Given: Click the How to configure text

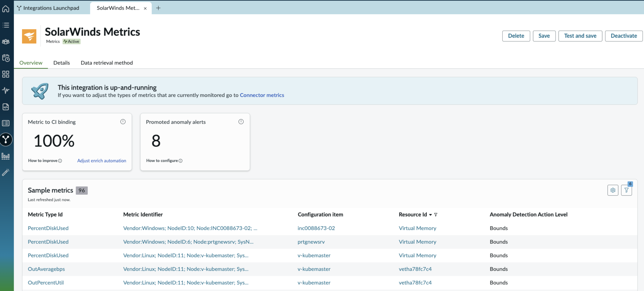Looking at the screenshot, I should [162, 160].
